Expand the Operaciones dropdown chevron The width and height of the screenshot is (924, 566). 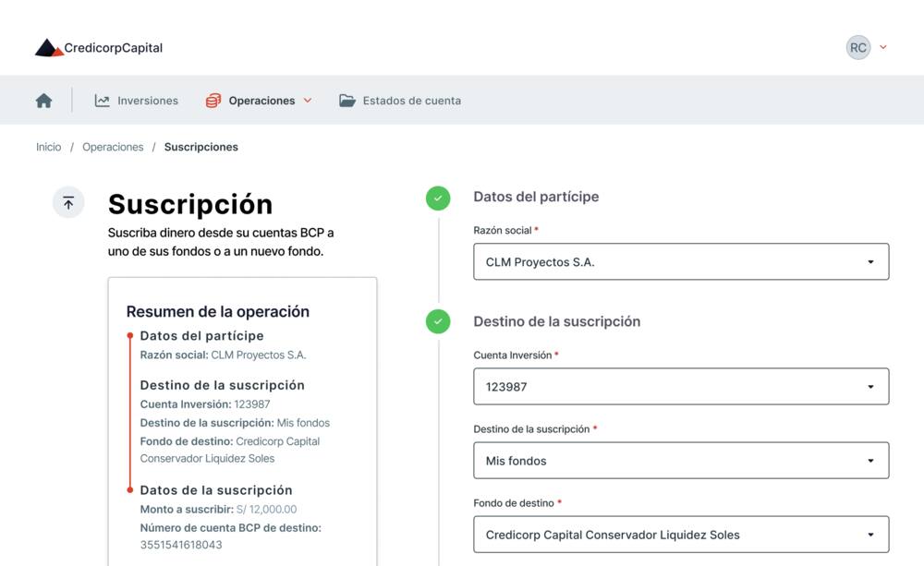tap(308, 101)
